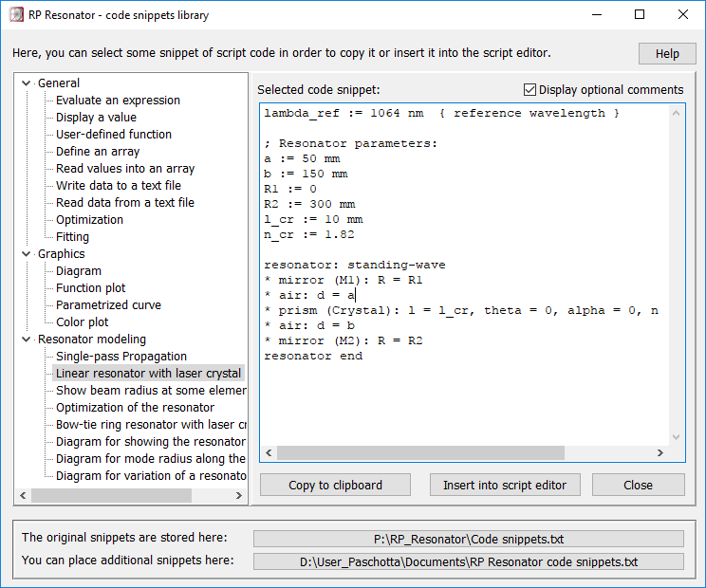Select the 'Optimization' snippet under General
The image size is (706, 588).
pyautogui.click(x=89, y=220)
